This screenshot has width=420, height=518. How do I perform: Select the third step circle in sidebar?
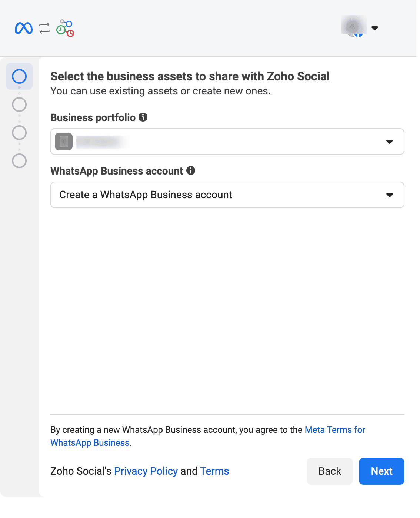19,133
